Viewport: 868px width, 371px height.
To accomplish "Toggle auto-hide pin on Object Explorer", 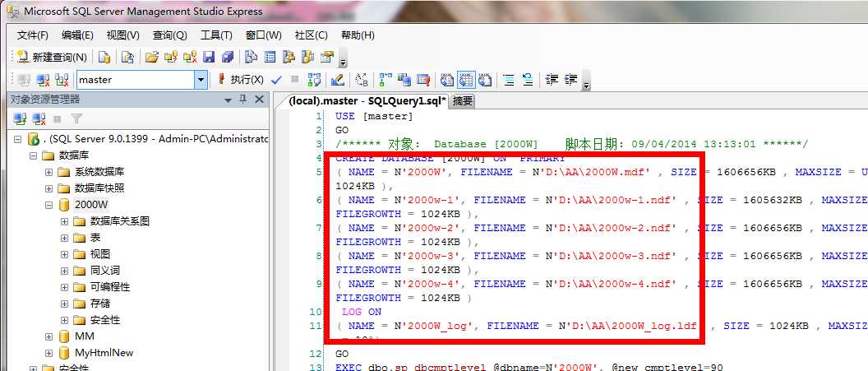I will 242,100.
